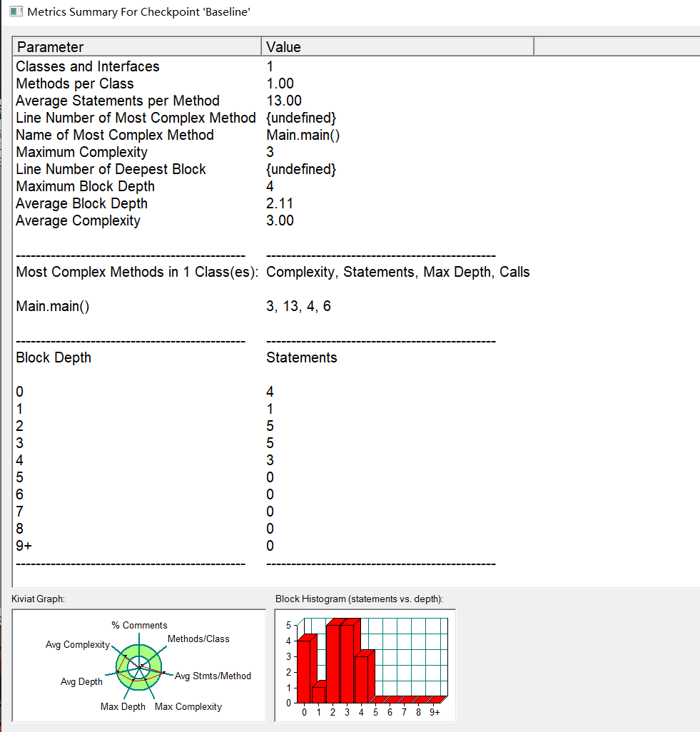Click the histogram bar for depth 0
The image size is (700, 732).
(305, 671)
